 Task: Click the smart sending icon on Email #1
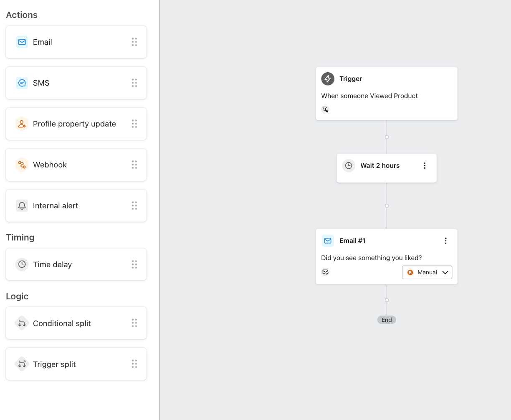325,272
